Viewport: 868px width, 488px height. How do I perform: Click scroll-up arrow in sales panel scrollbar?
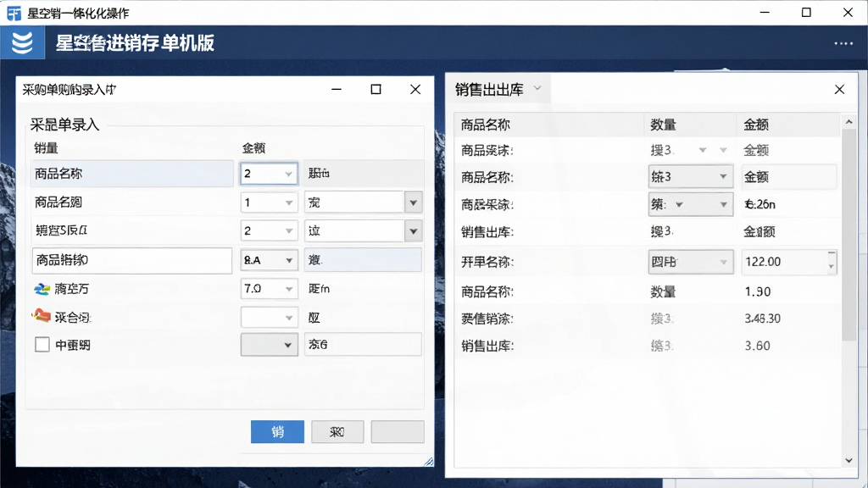coord(849,121)
